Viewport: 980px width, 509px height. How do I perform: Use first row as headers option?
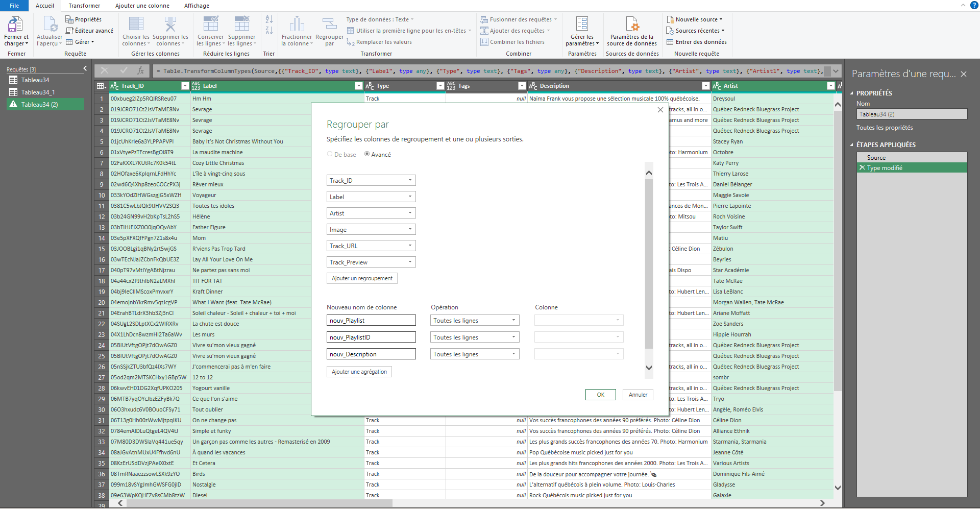tap(409, 31)
